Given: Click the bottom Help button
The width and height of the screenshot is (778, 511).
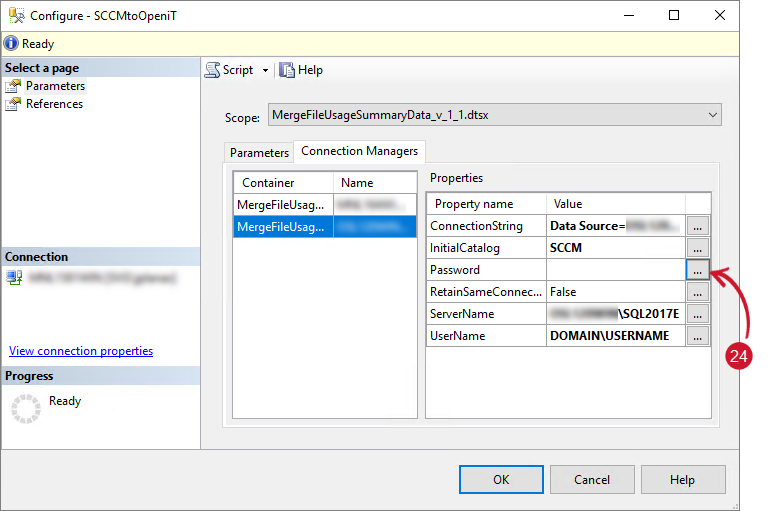Looking at the screenshot, I should pyautogui.click(x=683, y=480).
